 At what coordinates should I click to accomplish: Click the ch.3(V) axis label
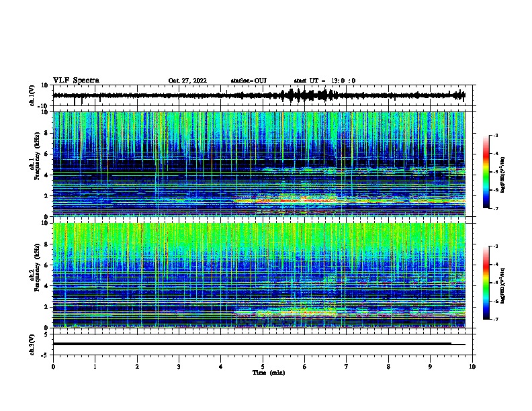32,345
